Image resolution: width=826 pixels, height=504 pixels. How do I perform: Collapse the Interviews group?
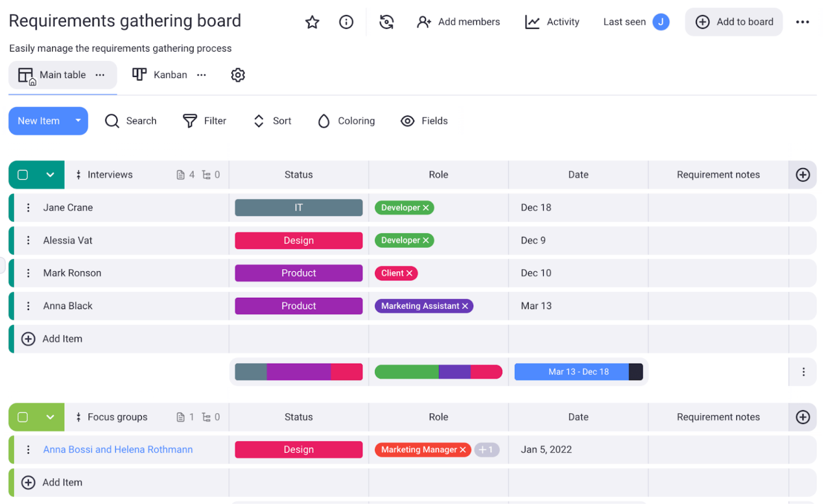[x=50, y=175]
